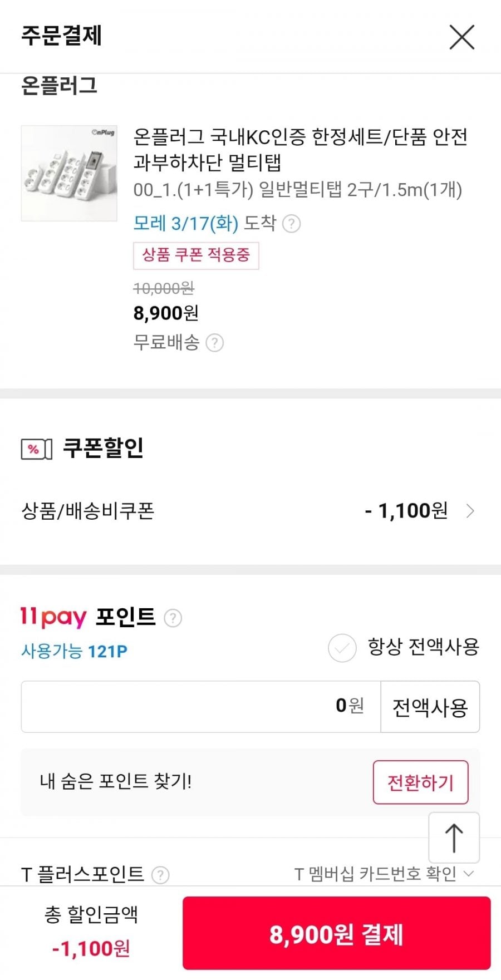Tap the 8,900원 결제 pay button

336,933
